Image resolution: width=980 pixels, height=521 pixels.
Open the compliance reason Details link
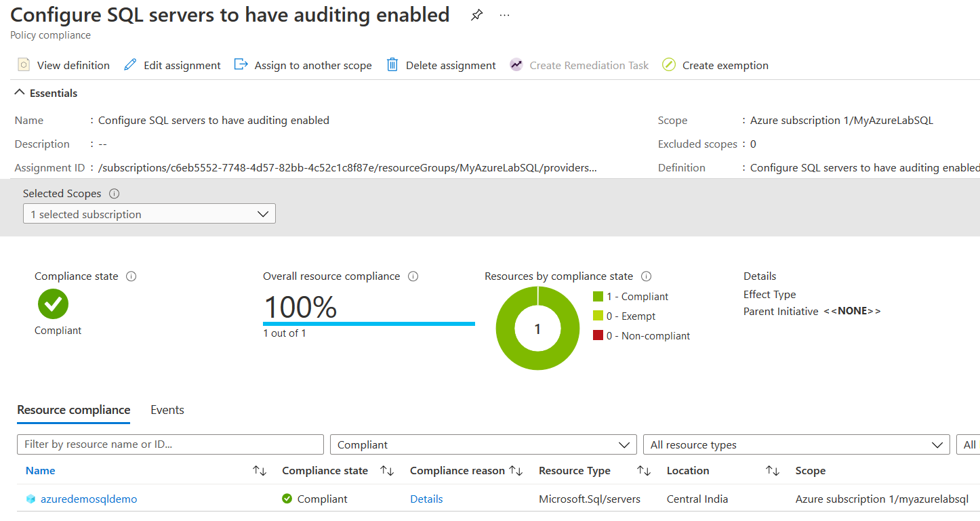click(426, 499)
